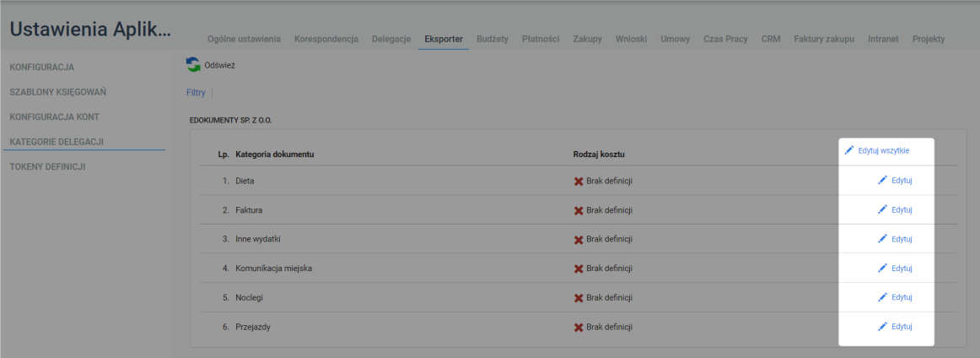Open the Czas Pracy tab
The width and height of the screenshot is (980, 358).
pyautogui.click(x=725, y=39)
